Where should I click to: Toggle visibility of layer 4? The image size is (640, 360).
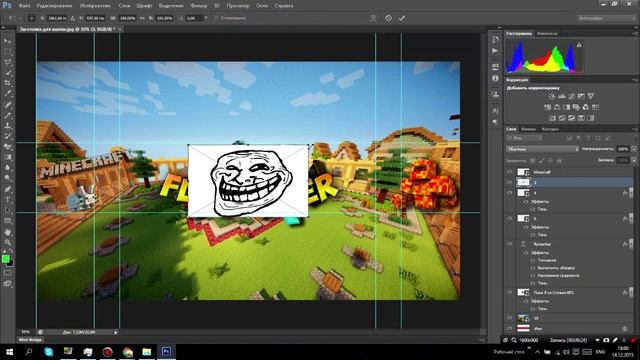509,193
